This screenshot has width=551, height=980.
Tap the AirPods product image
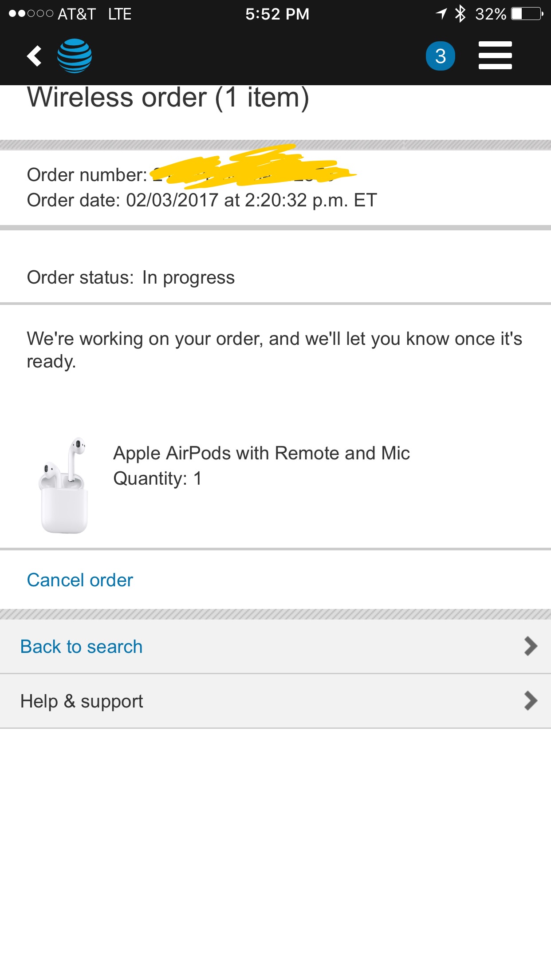tap(64, 486)
